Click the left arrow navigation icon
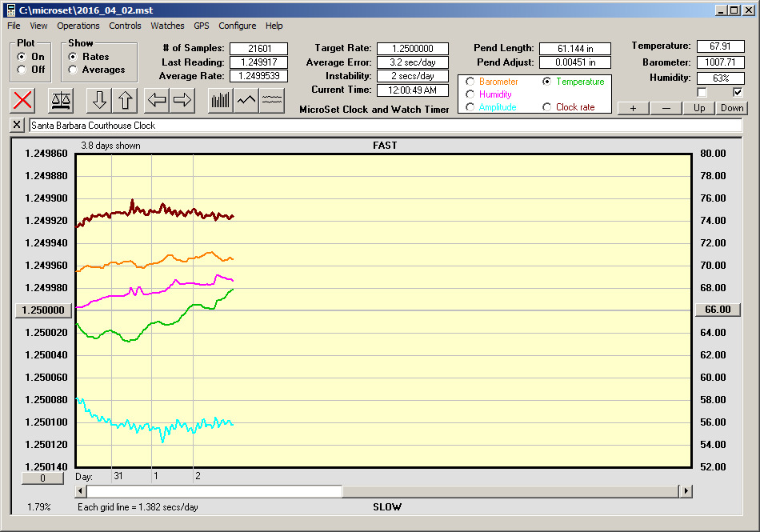This screenshot has width=760, height=532. 157,100
